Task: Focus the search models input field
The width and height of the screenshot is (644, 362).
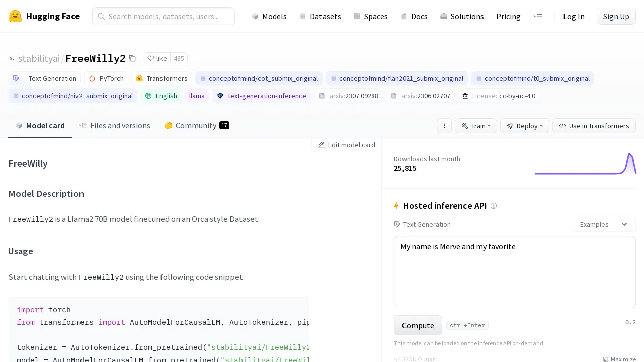Action: click(164, 16)
